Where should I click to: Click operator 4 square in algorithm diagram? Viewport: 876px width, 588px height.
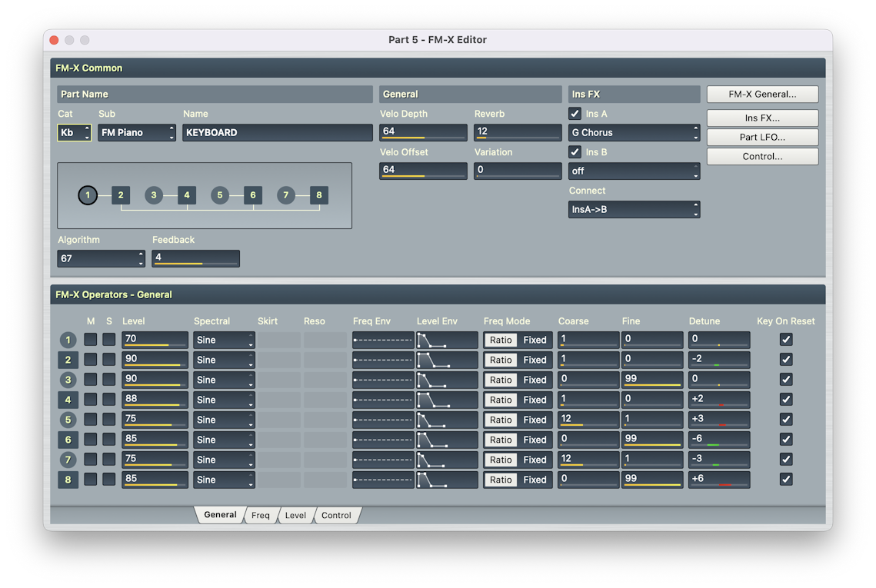(186, 195)
